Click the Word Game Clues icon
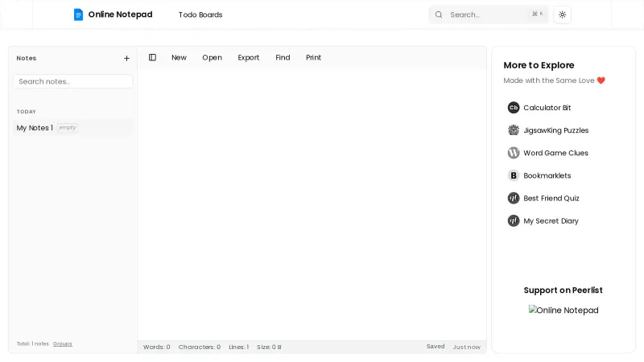The image size is (644, 362). click(x=514, y=153)
